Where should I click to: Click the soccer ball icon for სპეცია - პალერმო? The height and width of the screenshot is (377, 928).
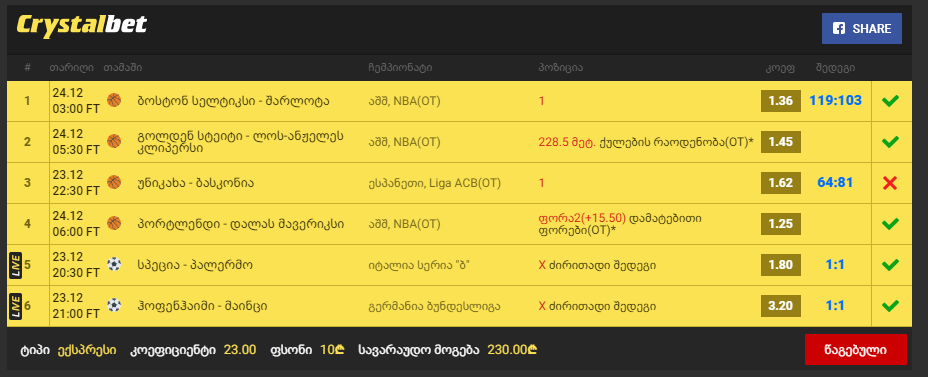tap(114, 264)
